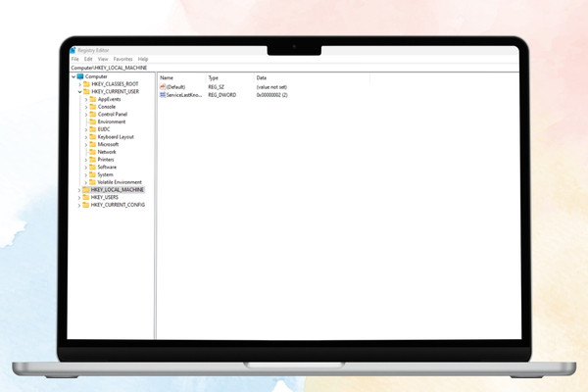588x392 pixels.
Task: Click the Keyboard Layout folder icon
Action: (x=93, y=137)
